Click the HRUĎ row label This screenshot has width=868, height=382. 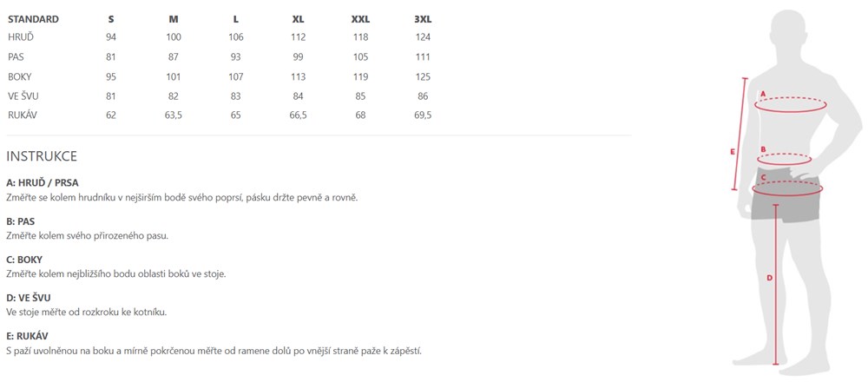21,37
